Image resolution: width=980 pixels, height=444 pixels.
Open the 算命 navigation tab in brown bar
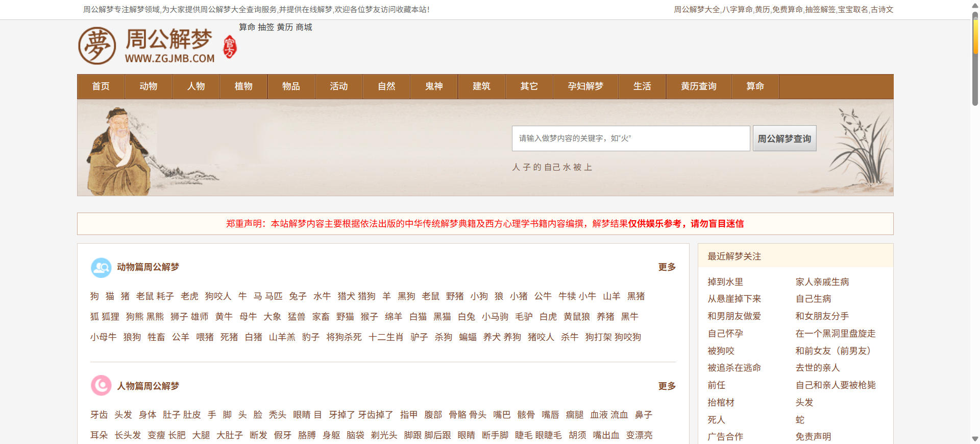755,86
